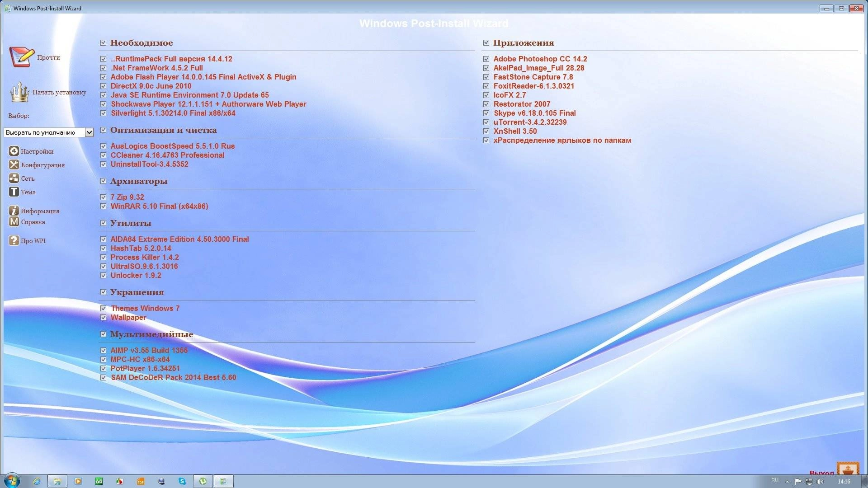Select Skype v6.18.0.105 Final entry

tap(534, 113)
